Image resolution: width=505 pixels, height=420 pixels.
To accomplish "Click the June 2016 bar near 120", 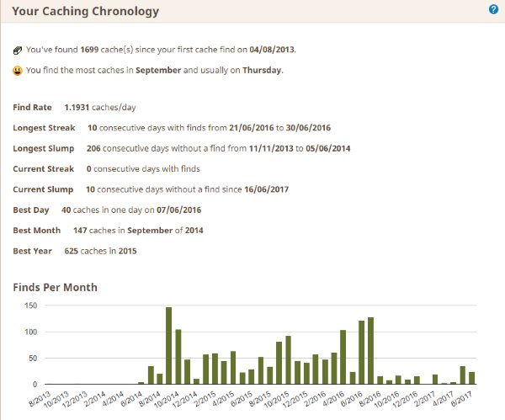I will coord(362,353).
